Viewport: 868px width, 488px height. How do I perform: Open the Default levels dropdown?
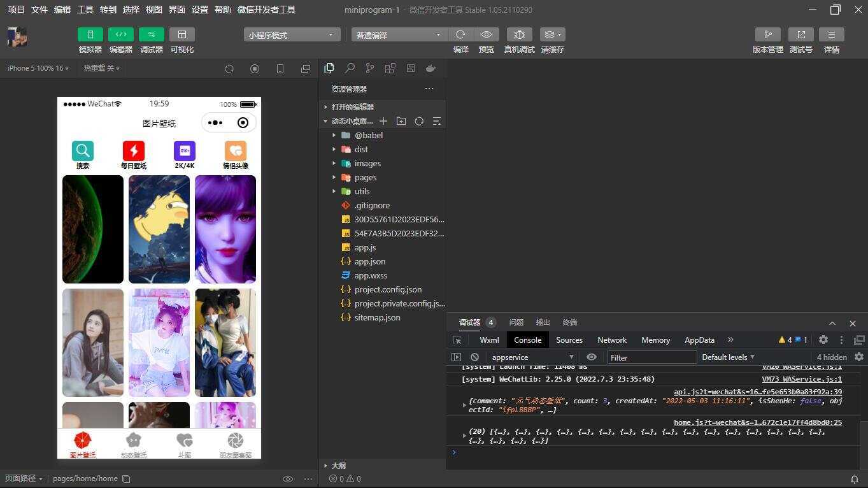click(727, 357)
